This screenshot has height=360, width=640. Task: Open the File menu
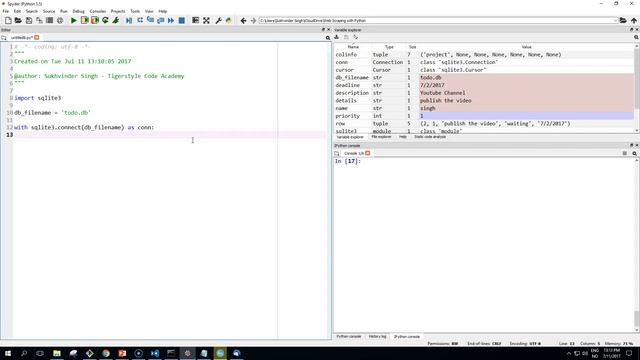click(6, 11)
